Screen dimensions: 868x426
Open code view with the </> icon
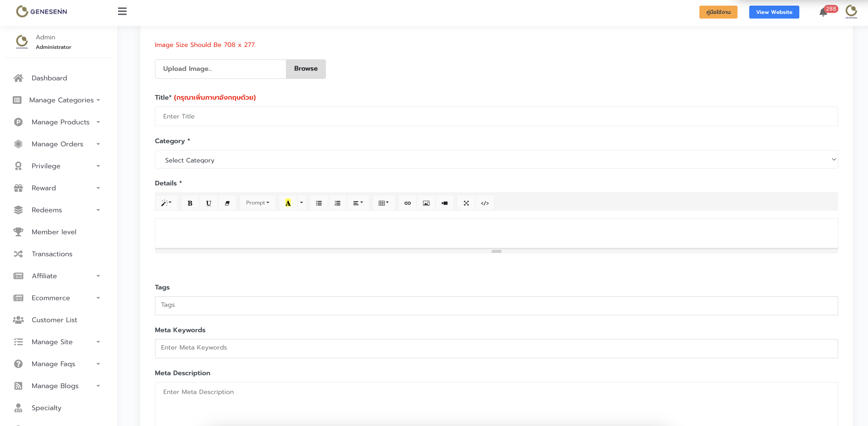[485, 203]
